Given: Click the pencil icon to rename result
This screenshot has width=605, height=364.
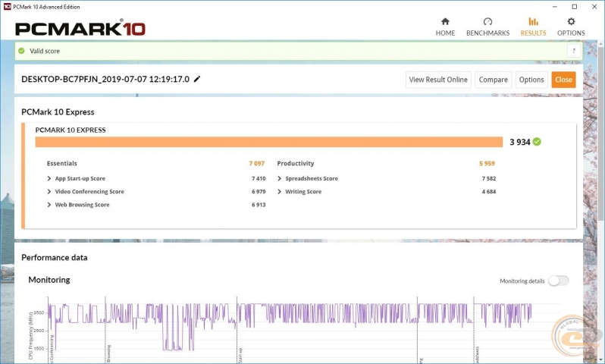Looking at the screenshot, I should (197, 79).
